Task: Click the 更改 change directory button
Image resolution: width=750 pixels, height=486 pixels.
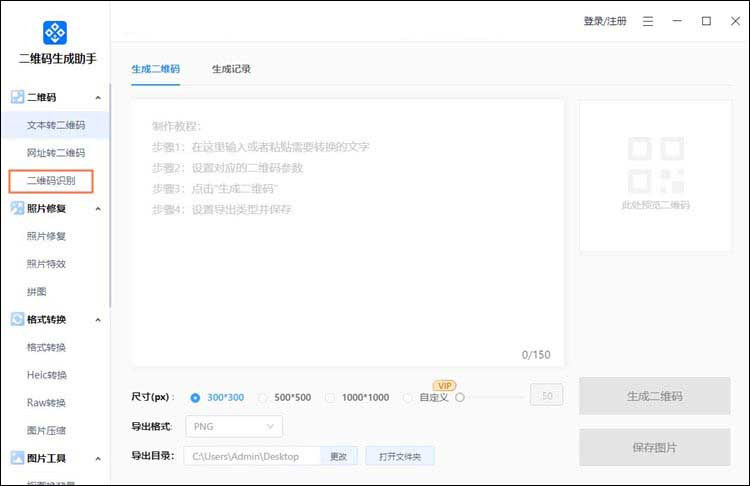Action: click(x=339, y=456)
